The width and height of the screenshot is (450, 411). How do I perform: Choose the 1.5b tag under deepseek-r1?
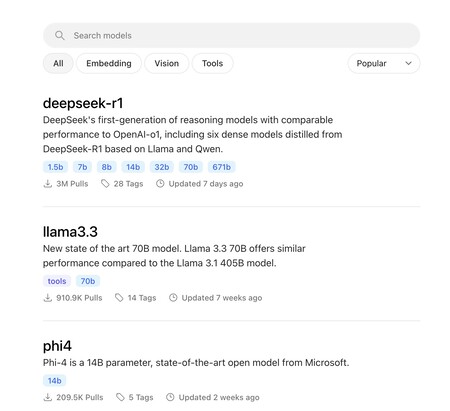coord(55,167)
